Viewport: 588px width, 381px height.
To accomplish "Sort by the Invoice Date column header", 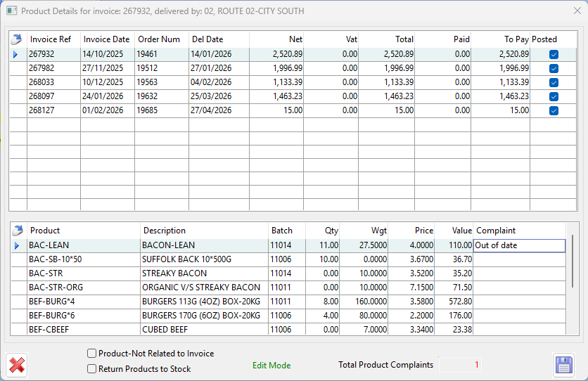I will (x=107, y=39).
